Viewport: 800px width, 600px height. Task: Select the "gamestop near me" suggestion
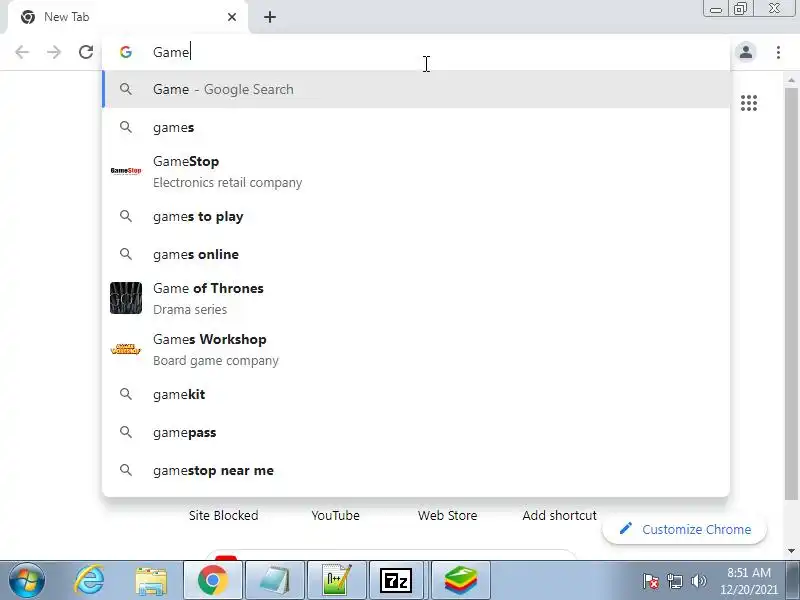click(416, 470)
